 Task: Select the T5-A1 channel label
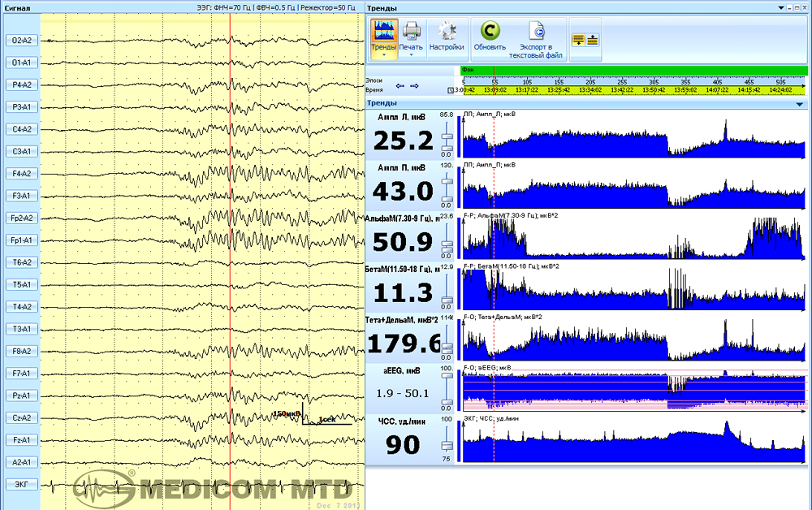[22, 285]
